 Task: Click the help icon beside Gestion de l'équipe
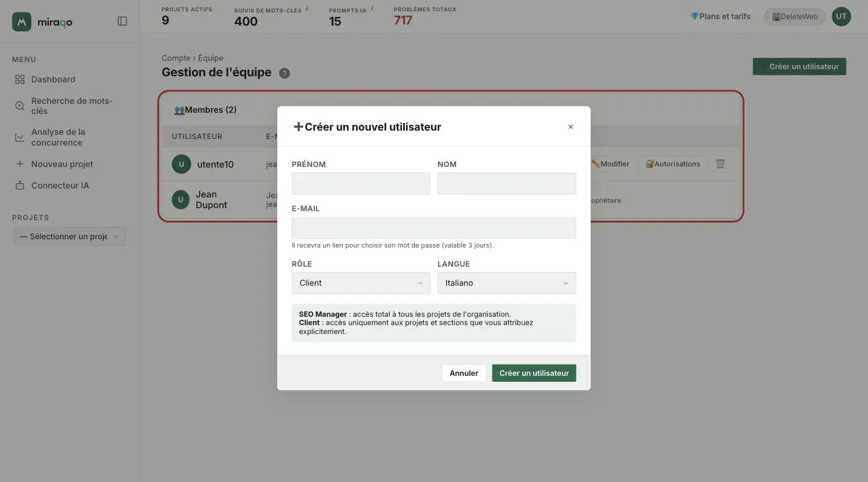(x=284, y=73)
